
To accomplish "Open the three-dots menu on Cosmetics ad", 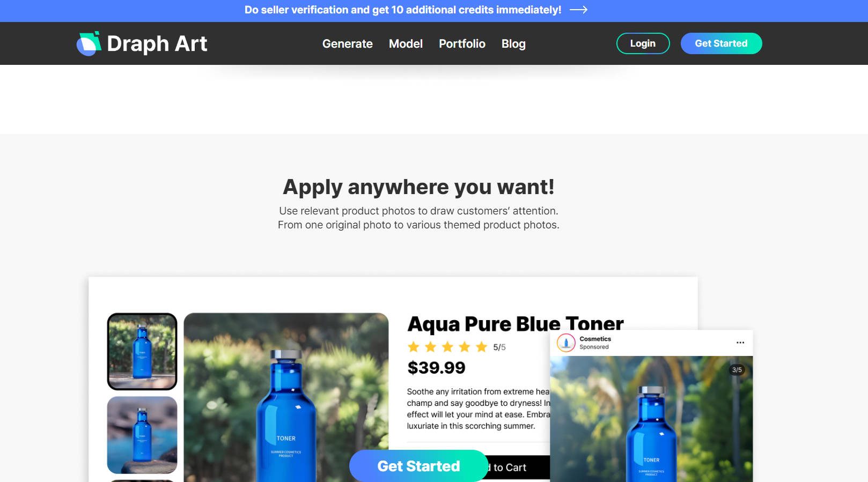I will click(740, 343).
